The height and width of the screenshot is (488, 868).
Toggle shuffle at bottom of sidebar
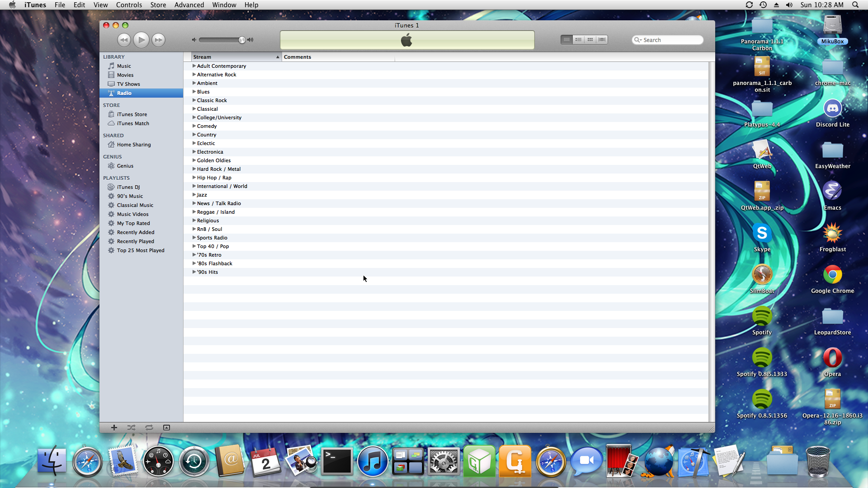tap(131, 427)
